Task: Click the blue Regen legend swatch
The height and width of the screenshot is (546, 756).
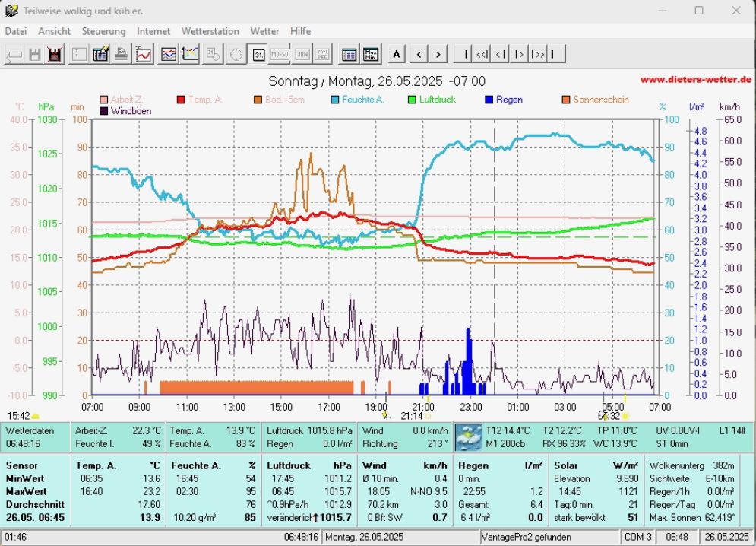Action: pos(489,100)
